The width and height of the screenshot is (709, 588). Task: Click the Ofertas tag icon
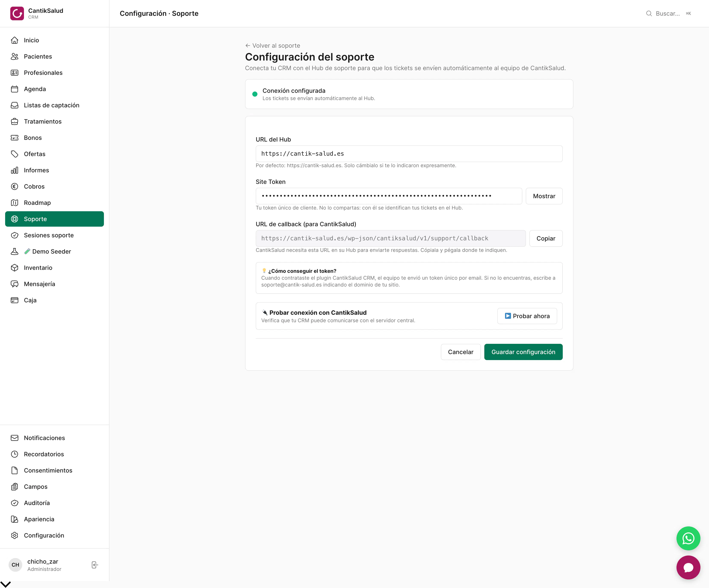coord(15,154)
